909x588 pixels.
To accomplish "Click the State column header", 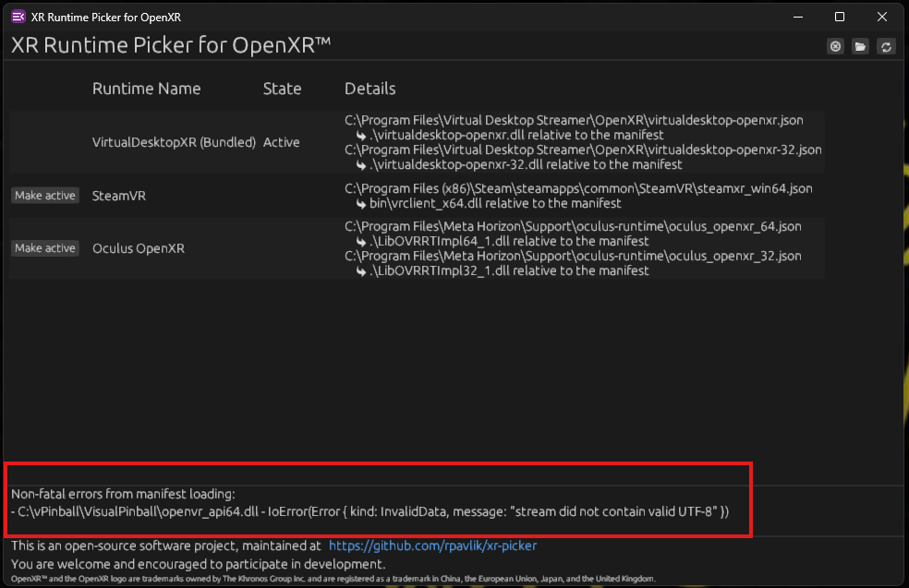I will [x=282, y=89].
